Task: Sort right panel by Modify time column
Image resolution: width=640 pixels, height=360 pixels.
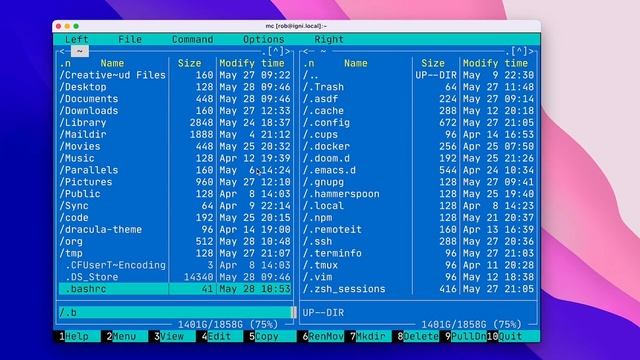Action: 495,63
